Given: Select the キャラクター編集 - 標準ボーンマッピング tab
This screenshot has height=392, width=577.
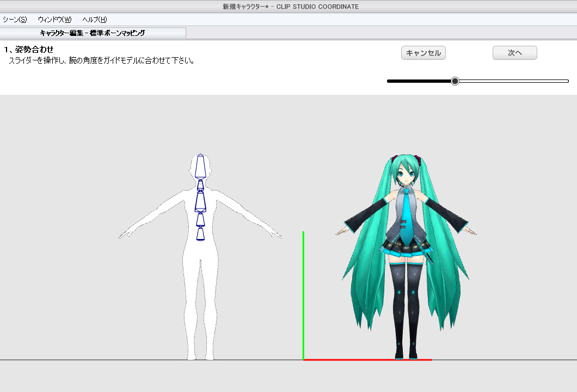Looking at the screenshot, I should pos(93,33).
